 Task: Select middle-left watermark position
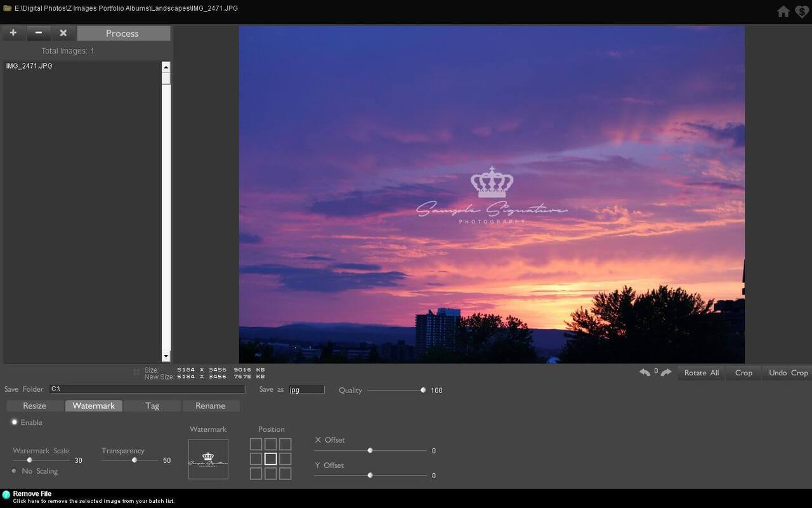[x=256, y=458]
